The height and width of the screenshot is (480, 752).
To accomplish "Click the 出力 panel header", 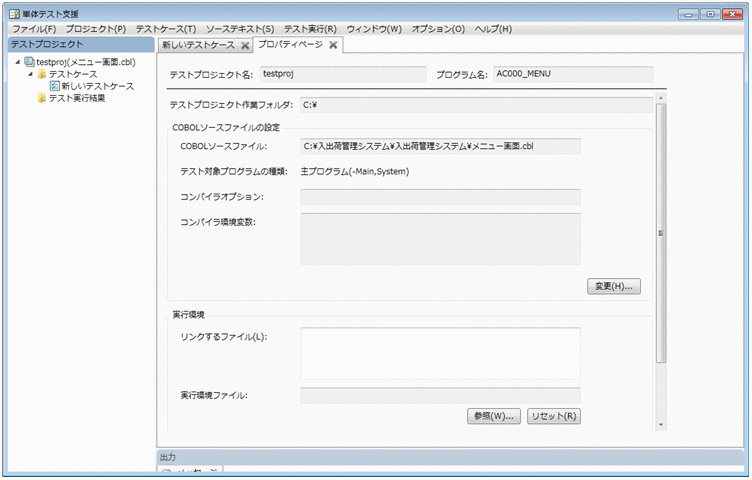I will 450,457.
